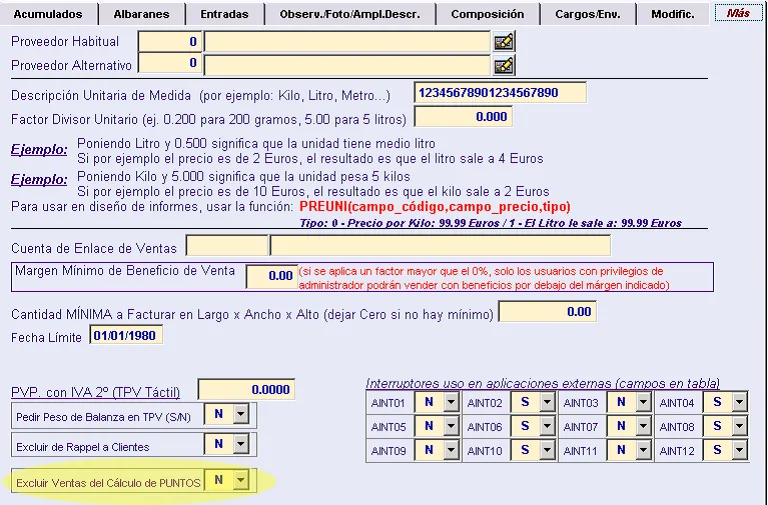Click lookup icon for Proveedor Habitual
The image size is (768, 505).
coord(504,42)
